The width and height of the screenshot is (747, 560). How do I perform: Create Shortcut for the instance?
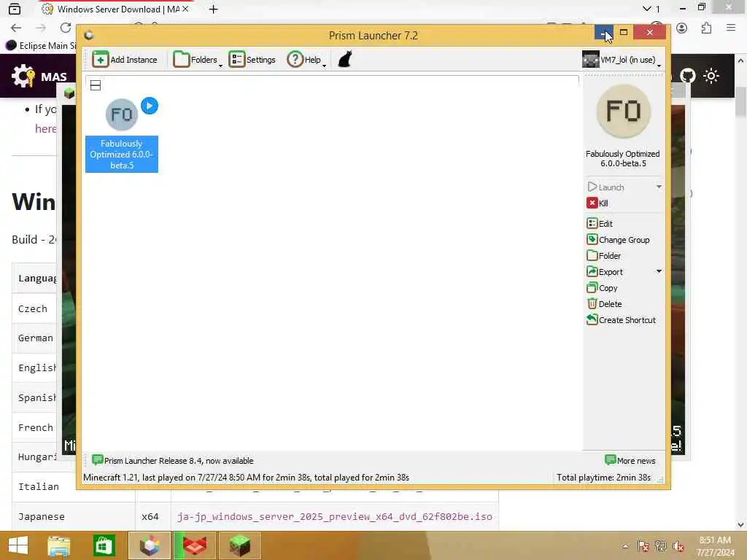622,320
